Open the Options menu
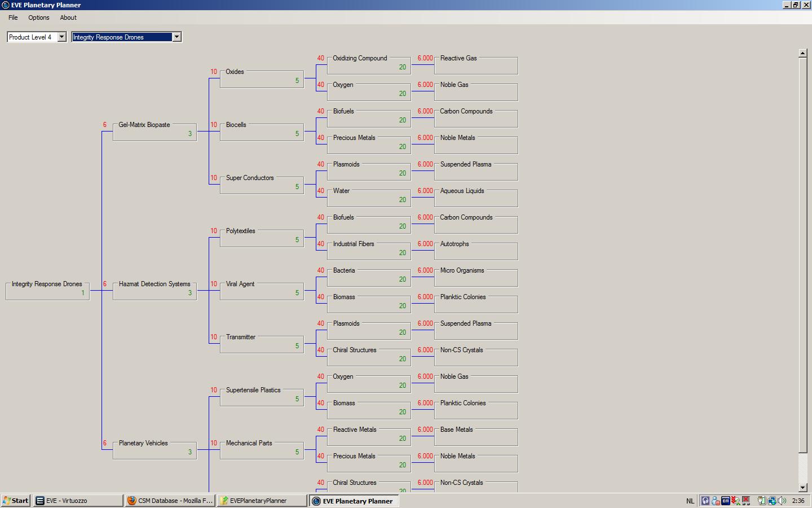This screenshot has width=812, height=508. pos(39,17)
